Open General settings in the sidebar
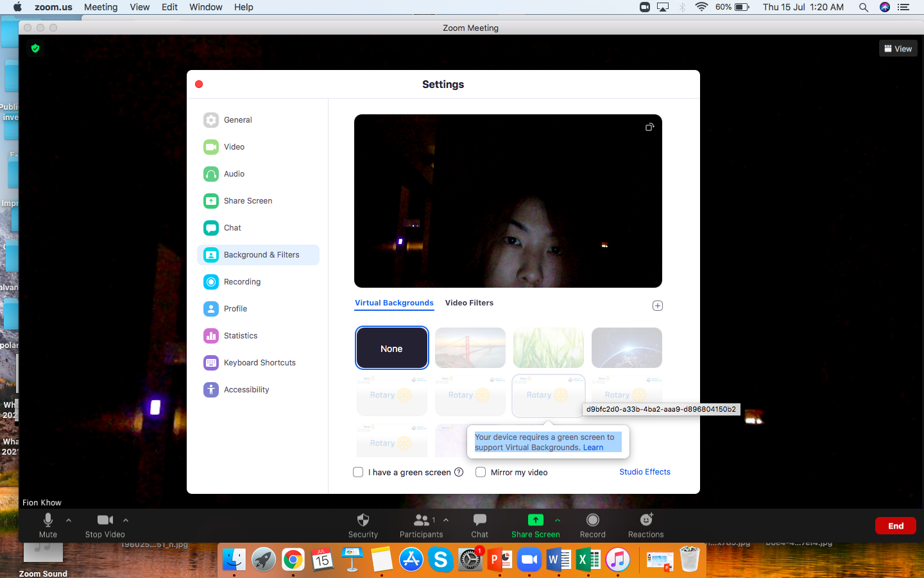 (x=258, y=120)
